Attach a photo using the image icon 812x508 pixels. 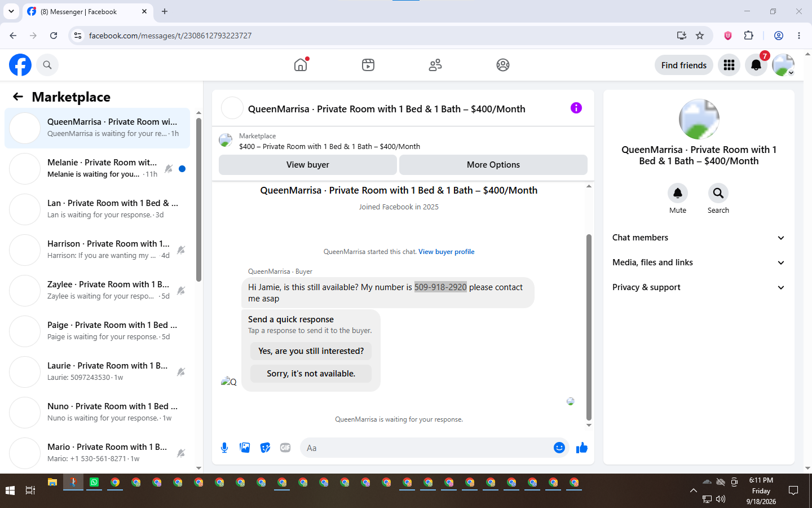pos(245,448)
